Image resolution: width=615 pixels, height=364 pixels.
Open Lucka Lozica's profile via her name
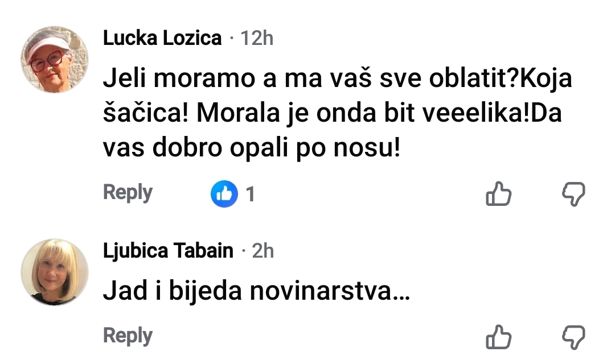tap(162, 38)
